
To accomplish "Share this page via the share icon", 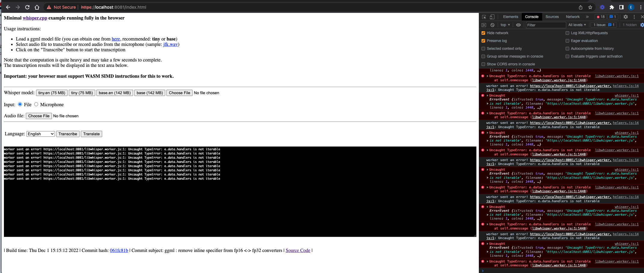I will click(581, 7).
